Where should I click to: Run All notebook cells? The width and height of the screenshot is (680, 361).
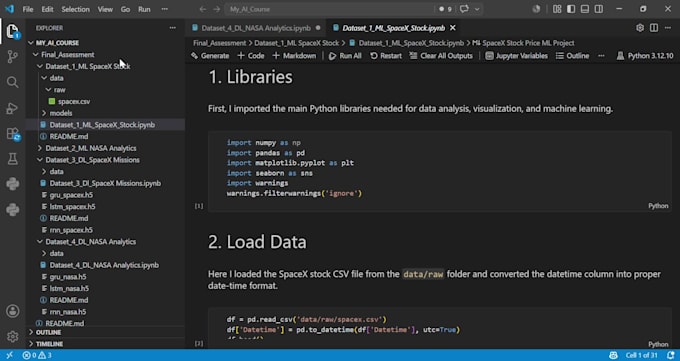coord(345,56)
